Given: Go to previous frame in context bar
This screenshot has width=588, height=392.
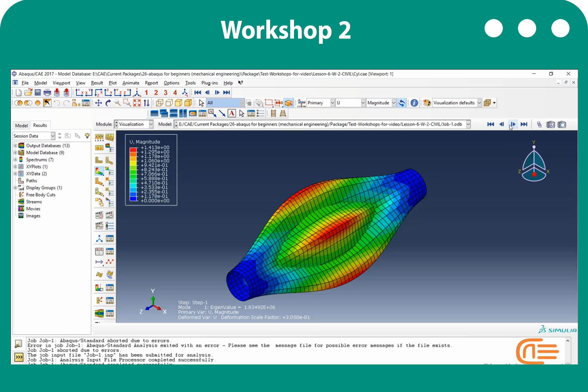Looking at the screenshot, I should [x=502, y=124].
